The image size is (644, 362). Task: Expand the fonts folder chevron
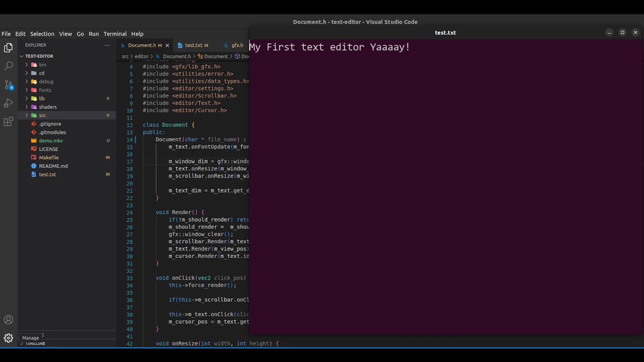coord(27,90)
